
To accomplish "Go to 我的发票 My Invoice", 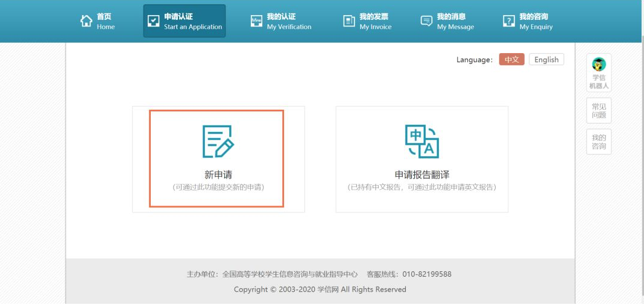I will [367, 21].
